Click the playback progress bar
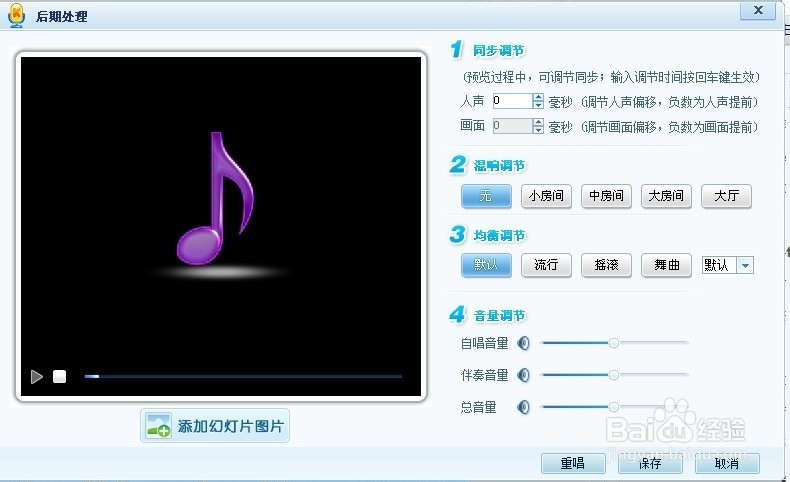This screenshot has height=482, width=790. coord(243,376)
